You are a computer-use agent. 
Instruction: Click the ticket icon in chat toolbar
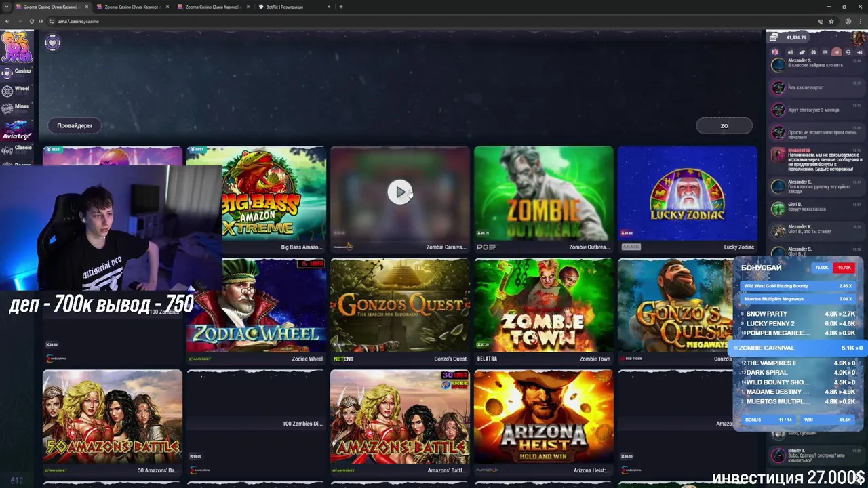pyautogui.click(x=802, y=52)
